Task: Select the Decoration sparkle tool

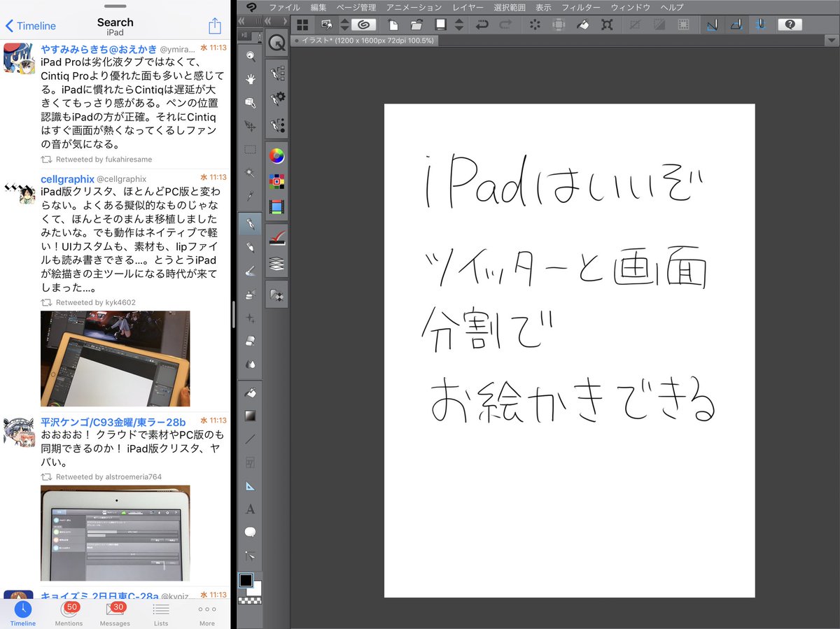Action: (x=251, y=318)
